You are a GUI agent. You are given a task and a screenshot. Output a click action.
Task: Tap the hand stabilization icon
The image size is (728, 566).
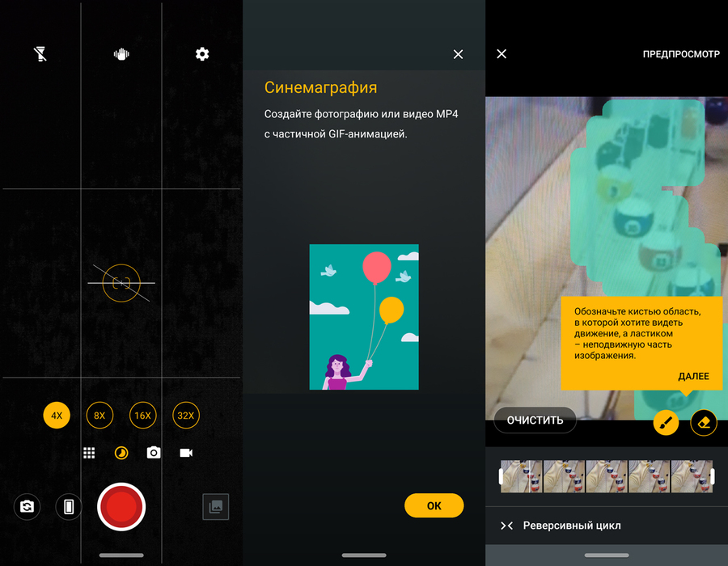pos(121,54)
